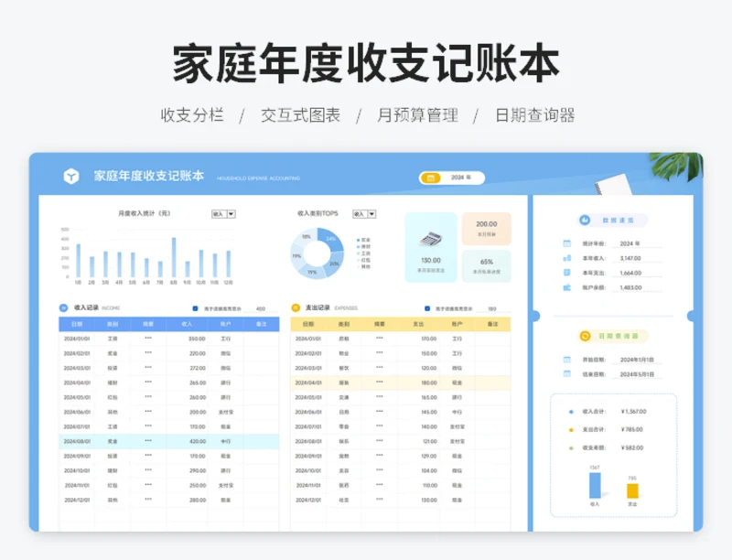Click the 20% segment of the donut chart

[334, 264]
